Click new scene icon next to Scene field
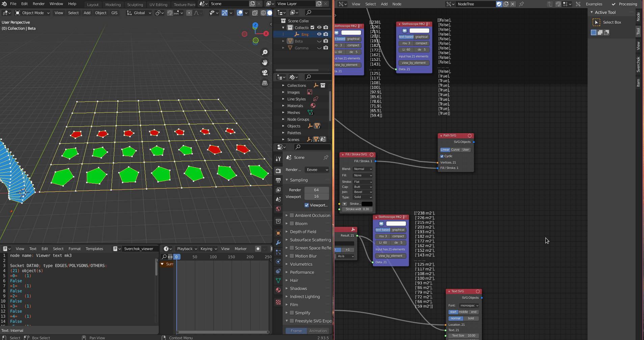The height and width of the screenshot is (340, 644). [x=252, y=4]
